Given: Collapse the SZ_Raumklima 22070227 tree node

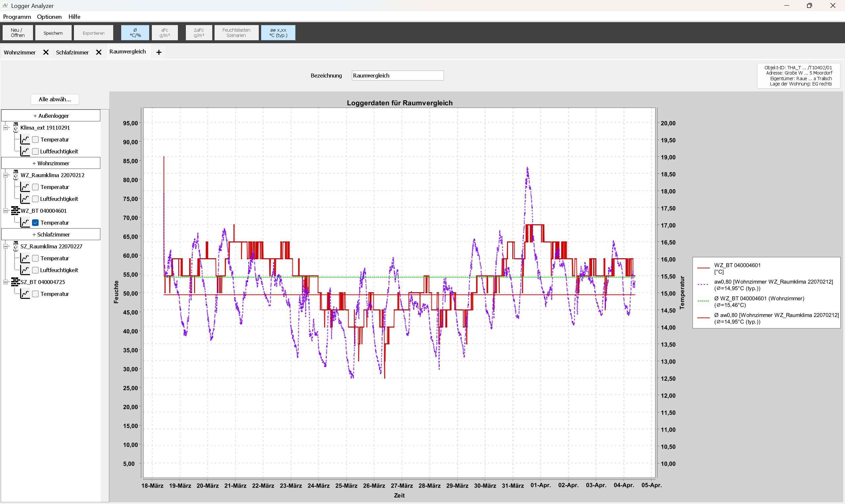Looking at the screenshot, I should click(x=6, y=247).
